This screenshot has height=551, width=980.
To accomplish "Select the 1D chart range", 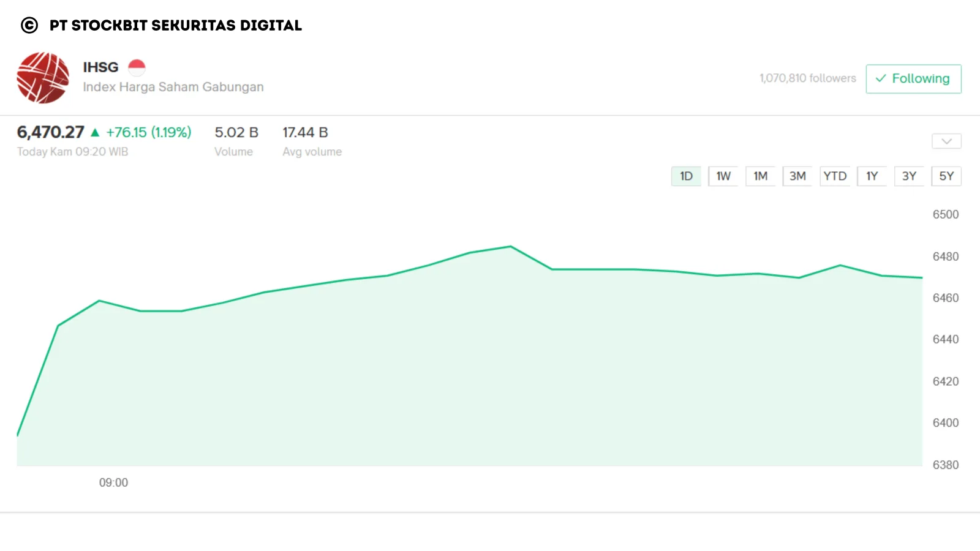I will [x=686, y=176].
